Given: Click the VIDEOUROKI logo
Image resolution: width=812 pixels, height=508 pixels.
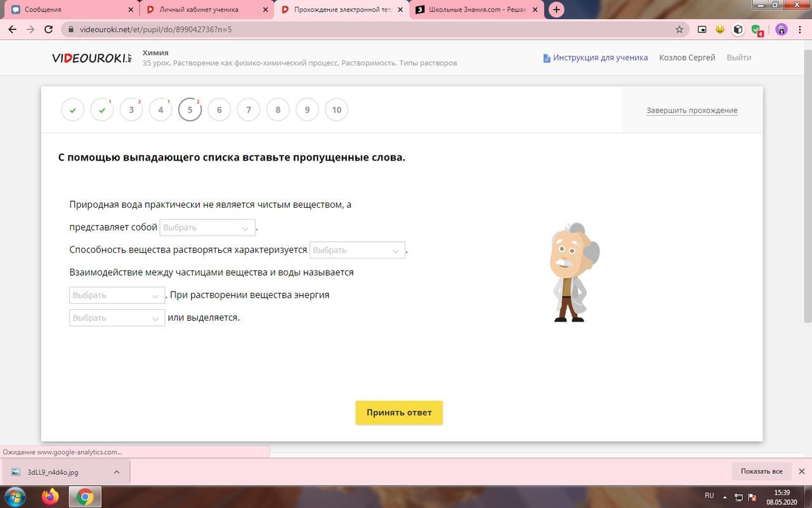Looking at the screenshot, I should (x=92, y=58).
